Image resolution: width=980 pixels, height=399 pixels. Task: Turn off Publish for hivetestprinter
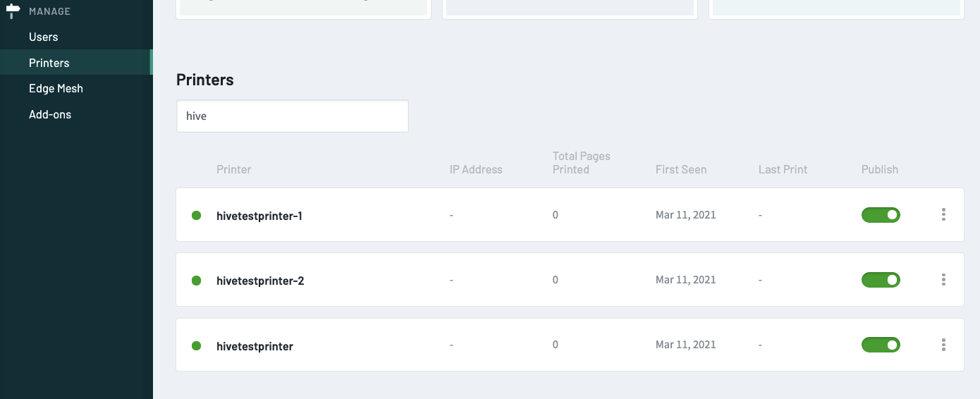[x=881, y=345]
